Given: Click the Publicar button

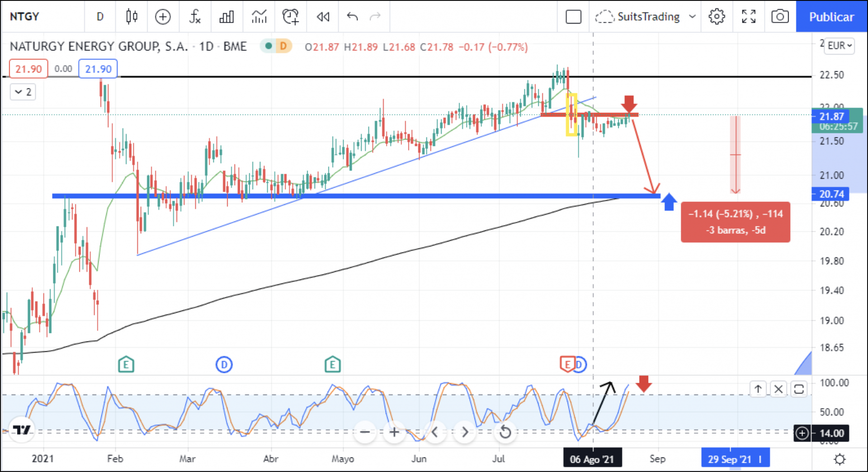Looking at the screenshot, I should (x=831, y=17).
